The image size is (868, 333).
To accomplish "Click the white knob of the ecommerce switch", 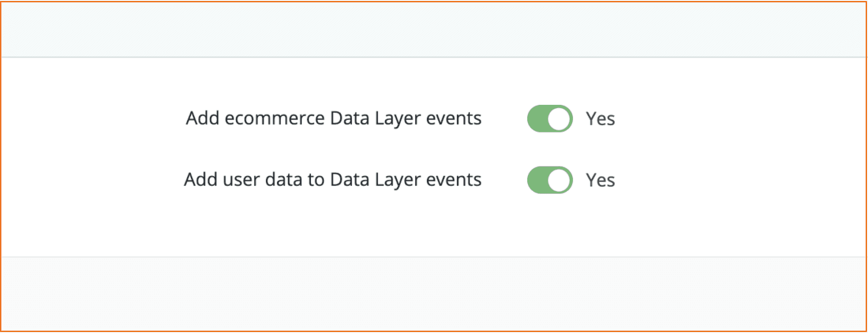I will [x=559, y=118].
